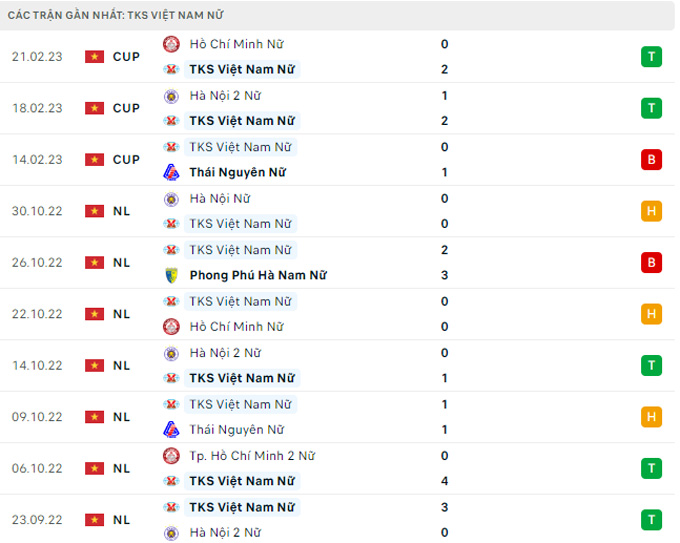Click Hồ Chí Minh Nữ logo in 21.02.23 match
This screenshot has width=680, height=543.
171,44
